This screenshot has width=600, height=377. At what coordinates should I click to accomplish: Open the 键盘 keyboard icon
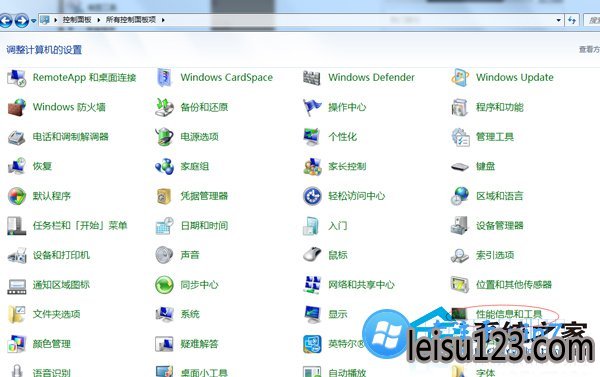460,167
